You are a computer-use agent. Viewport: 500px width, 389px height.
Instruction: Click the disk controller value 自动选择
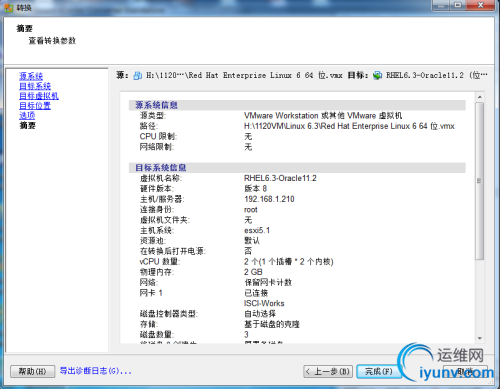click(260, 314)
